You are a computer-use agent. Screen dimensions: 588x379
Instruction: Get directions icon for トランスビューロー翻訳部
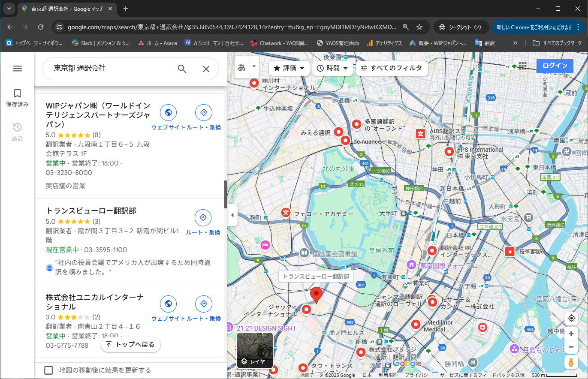203,218
